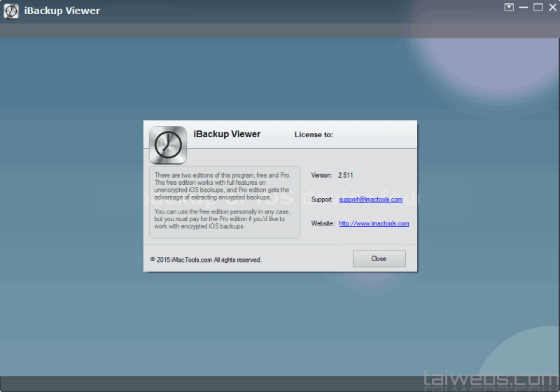Open the support@imactools.com email link
Viewport: 560px width, 392px height.
pos(370,199)
